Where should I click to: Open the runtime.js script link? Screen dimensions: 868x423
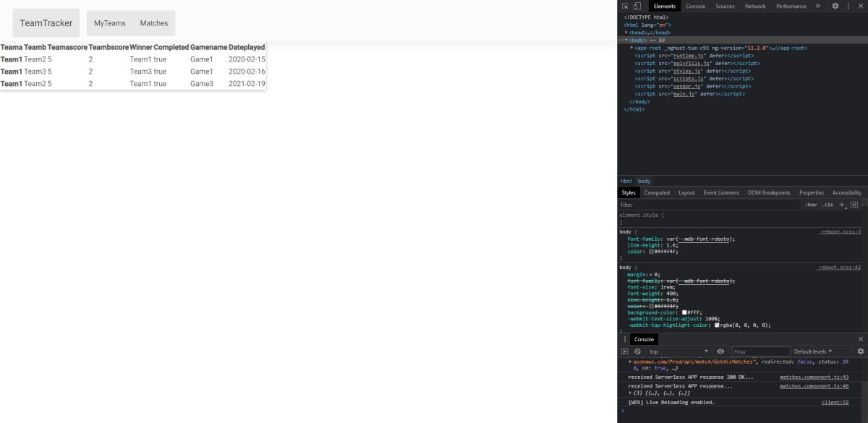(x=689, y=56)
